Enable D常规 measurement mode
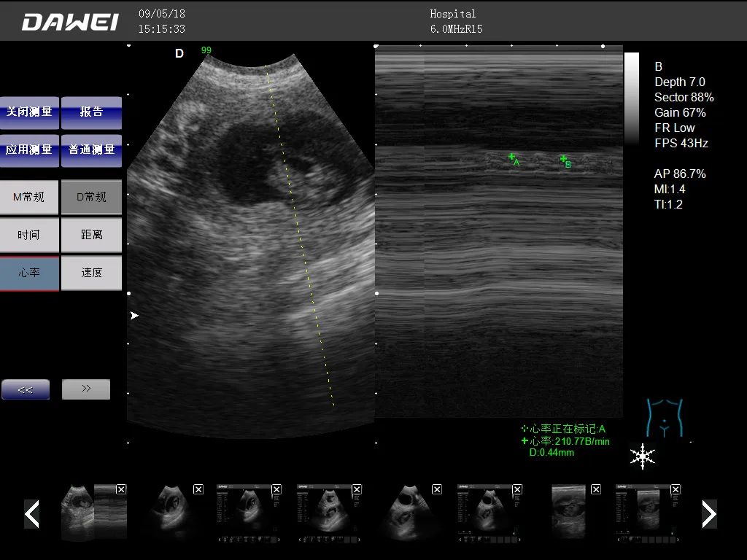This screenshot has height=560, width=747. tap(91, 197)
